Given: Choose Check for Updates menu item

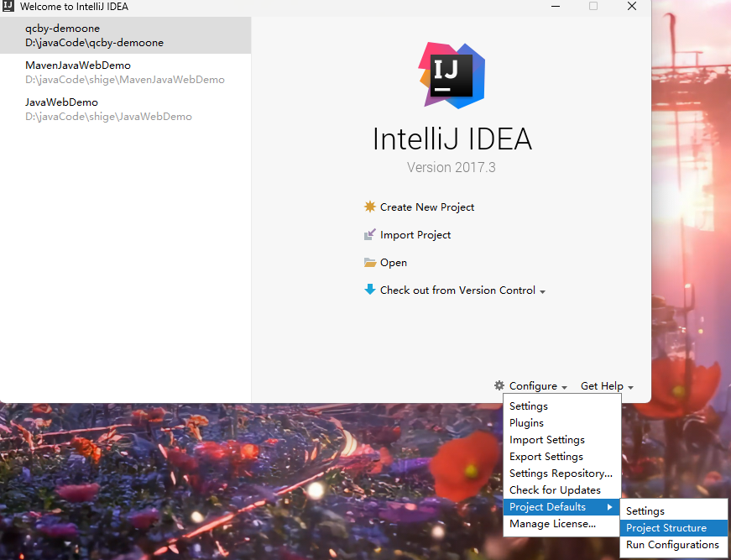Looking at the screenshot, I should pyautogui.click(x=562, y=490).
